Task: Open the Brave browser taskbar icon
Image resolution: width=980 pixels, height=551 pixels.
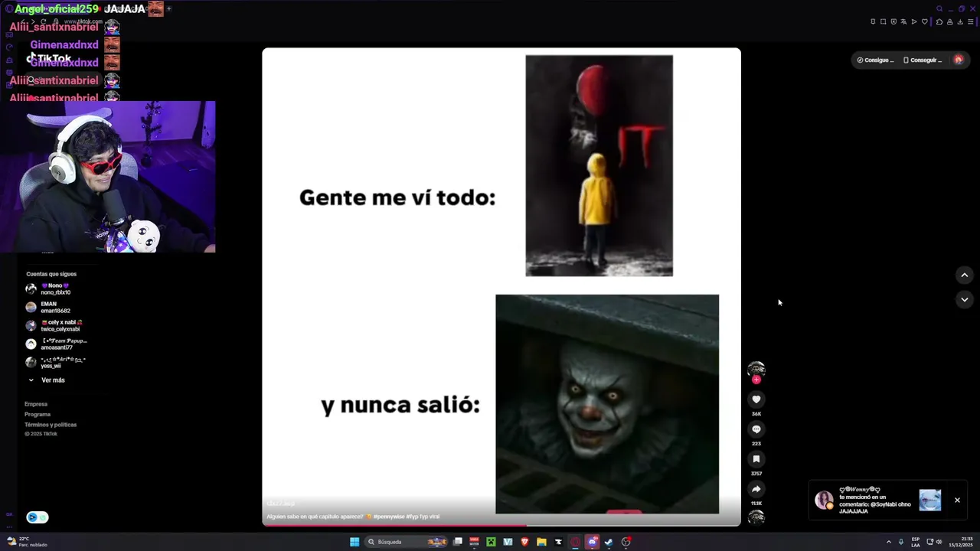Action: tap(524, 542)
